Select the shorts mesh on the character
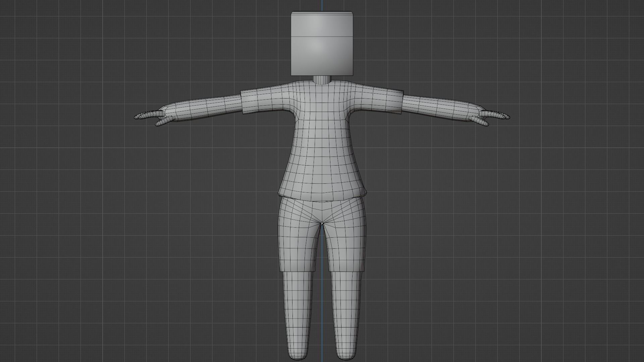Image resolution: width=644 pixels, height=362 pixels. click(322, 235)
